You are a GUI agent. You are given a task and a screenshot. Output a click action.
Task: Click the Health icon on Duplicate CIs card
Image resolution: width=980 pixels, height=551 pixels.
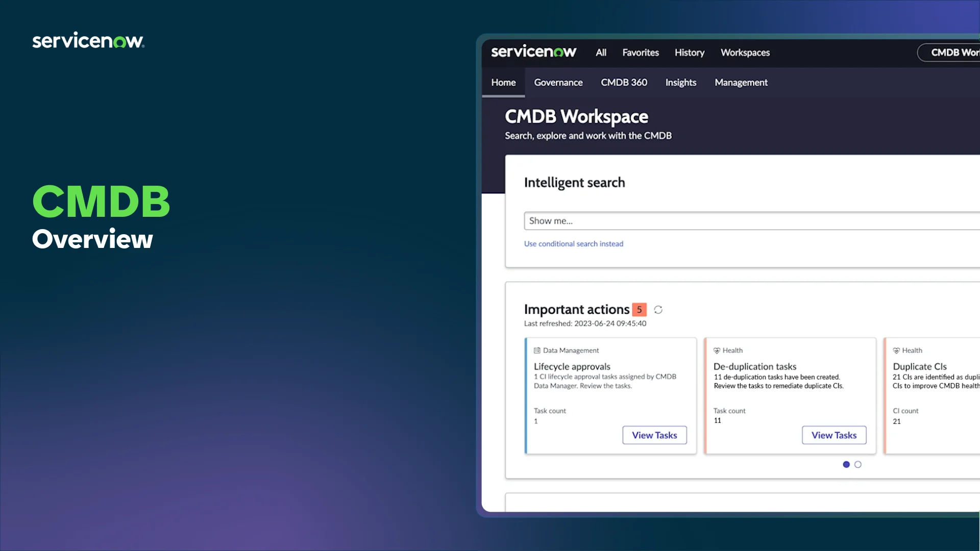point(896,350)
